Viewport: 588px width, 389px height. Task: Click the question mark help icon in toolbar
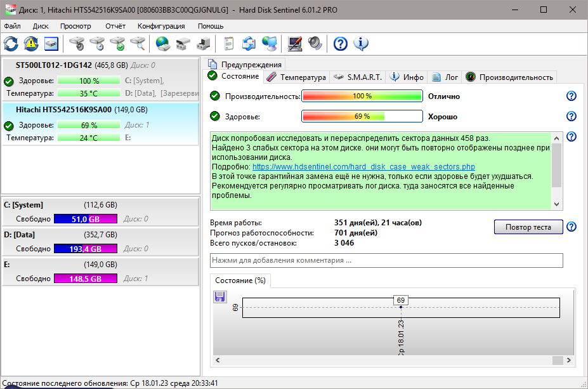tap(341, 44)
